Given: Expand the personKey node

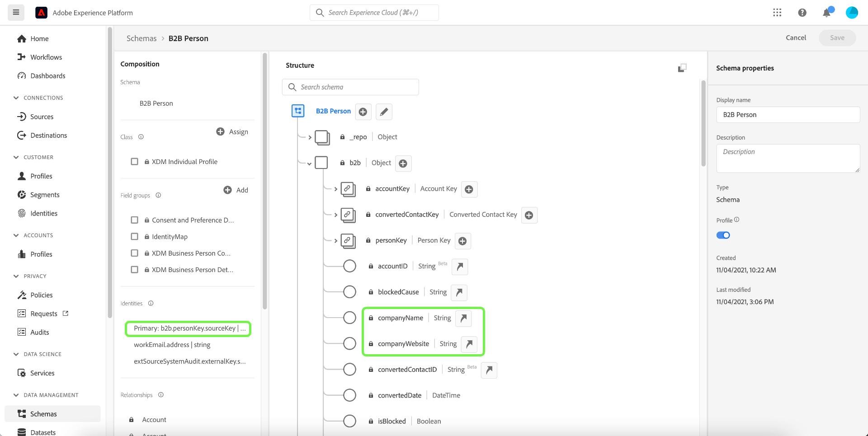Looking at the screenshot, I should click(336, 241).
